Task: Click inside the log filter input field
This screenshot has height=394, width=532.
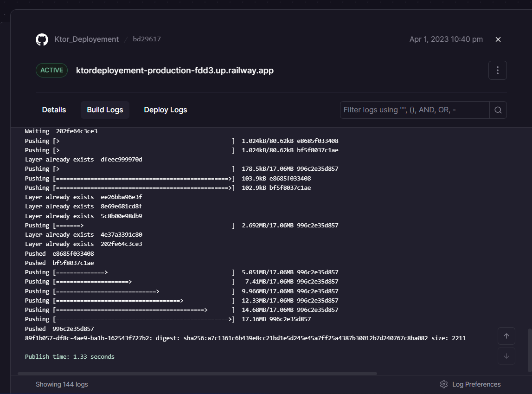Action: [413, 110]
